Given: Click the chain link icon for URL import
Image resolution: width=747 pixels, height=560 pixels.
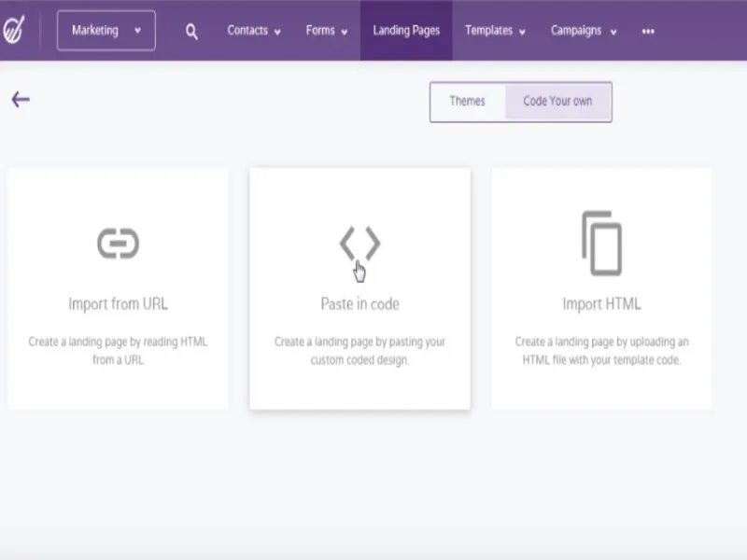Looking at the screenshot, I should click(118, 244).
